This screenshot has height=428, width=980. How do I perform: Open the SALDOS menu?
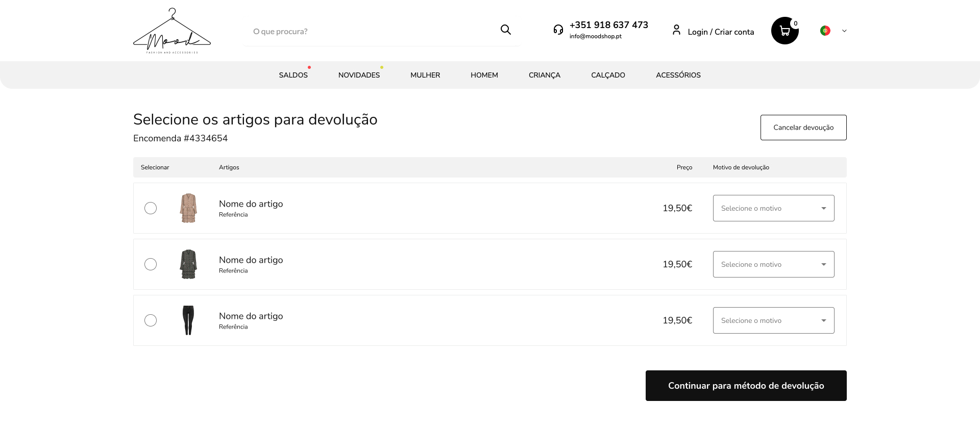point(293,75)
